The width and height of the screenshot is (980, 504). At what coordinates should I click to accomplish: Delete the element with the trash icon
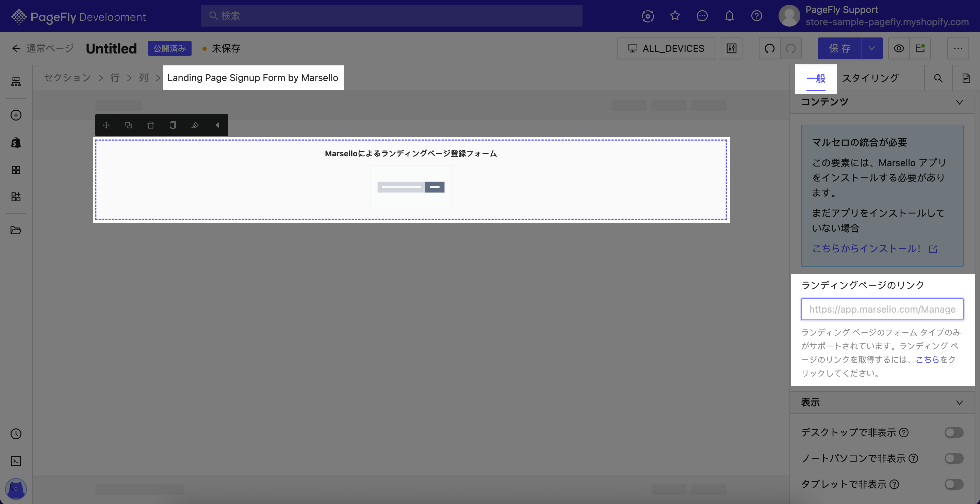(x=151, y=125)
